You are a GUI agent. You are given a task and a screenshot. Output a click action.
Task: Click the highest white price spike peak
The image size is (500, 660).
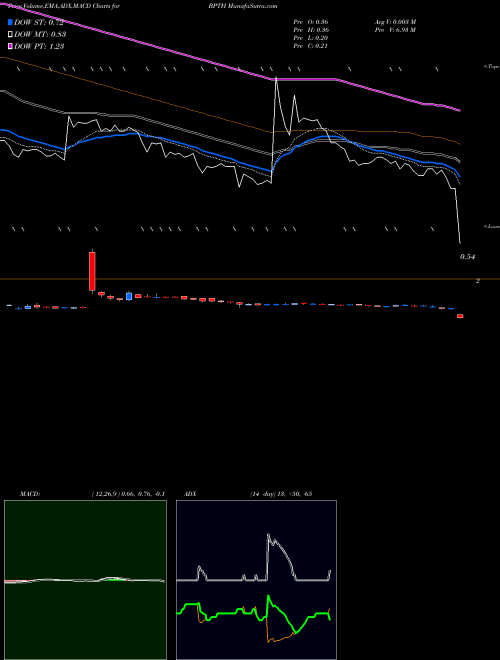(x=276, y=78)
